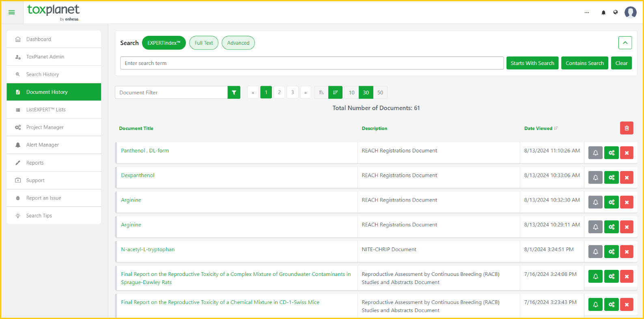Open project gears icon for Dexpanthenol
The height and width of the screenshot is (319, 644).
[x=611, y=178]
